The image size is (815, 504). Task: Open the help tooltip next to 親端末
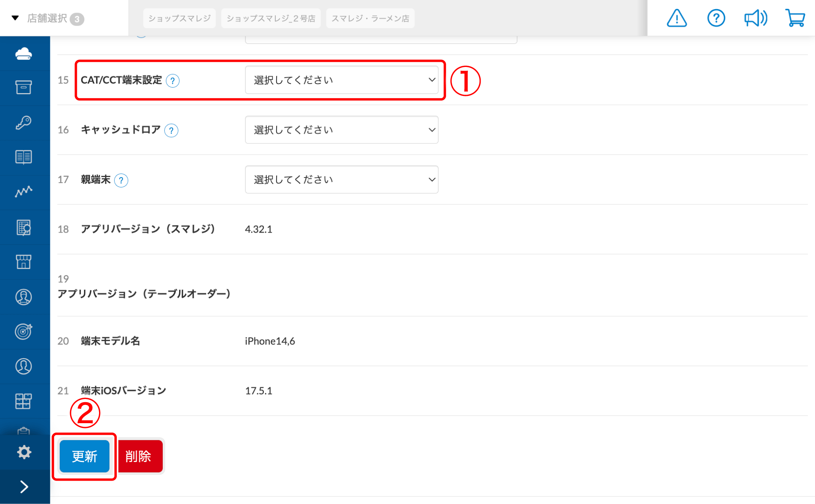122,180
